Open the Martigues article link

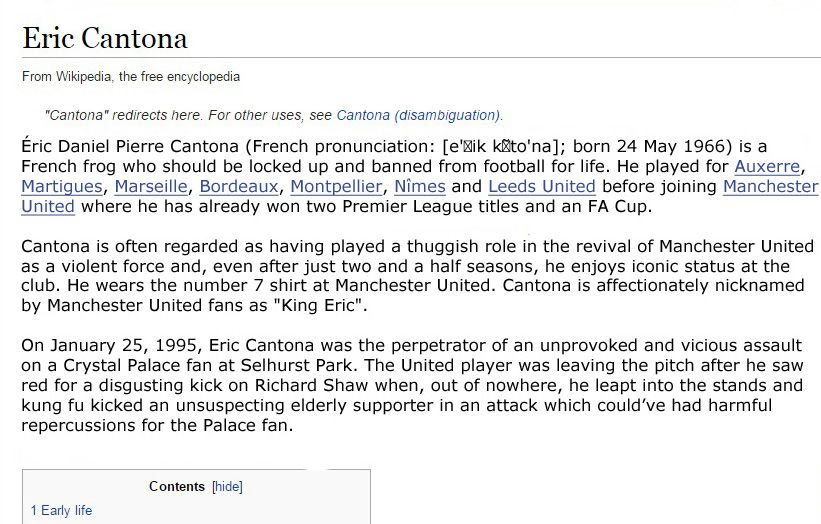tap(61, 186)
